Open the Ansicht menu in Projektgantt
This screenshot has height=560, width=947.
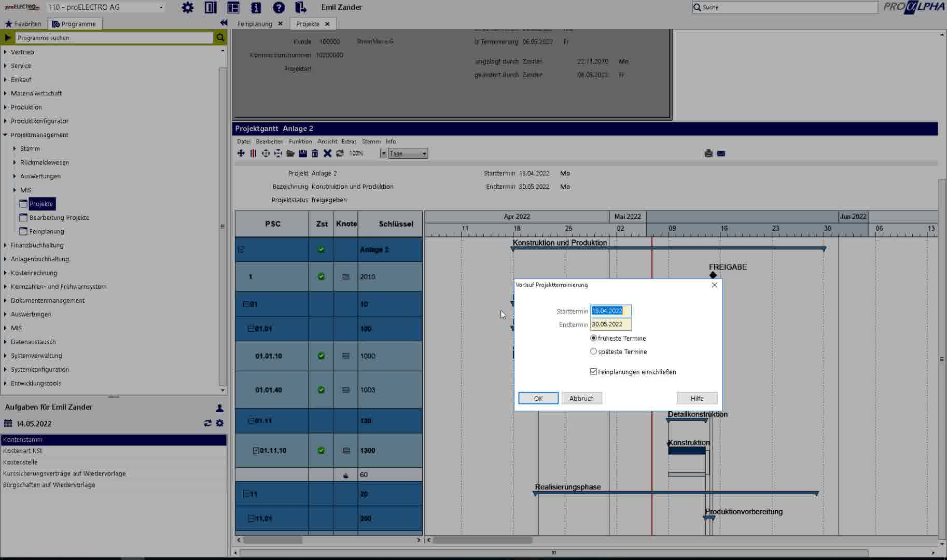coord(327,141)
